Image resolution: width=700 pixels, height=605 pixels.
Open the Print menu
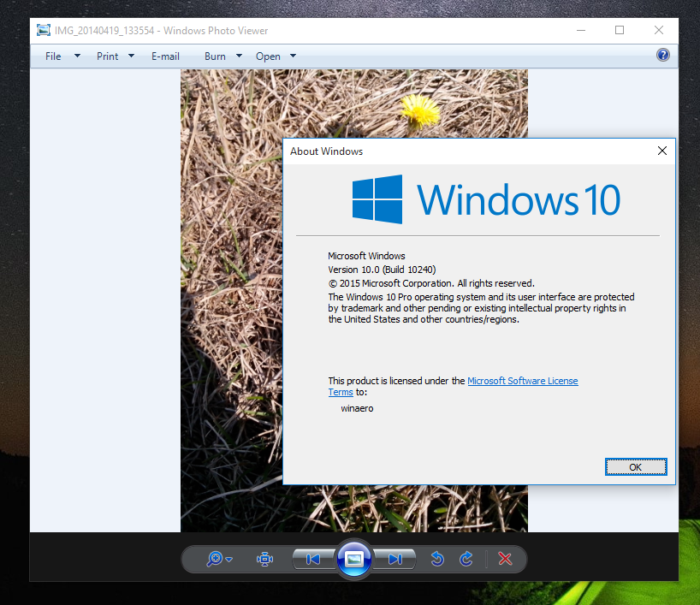(107, 56)
